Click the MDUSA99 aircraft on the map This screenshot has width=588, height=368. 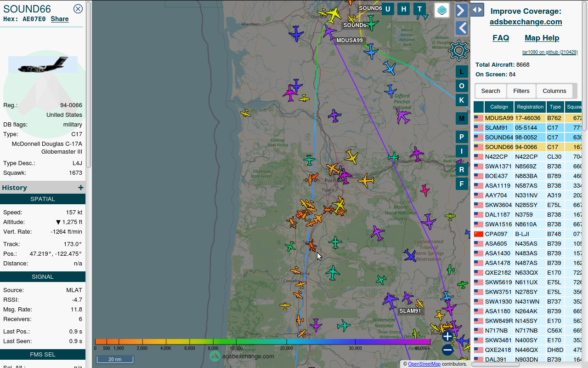tap(329, 32)
